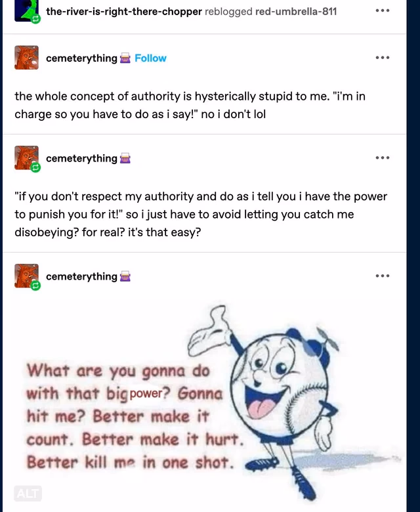Follow the cemeterything blog
The height and width of the screenshot is (512, 420).
150,58
